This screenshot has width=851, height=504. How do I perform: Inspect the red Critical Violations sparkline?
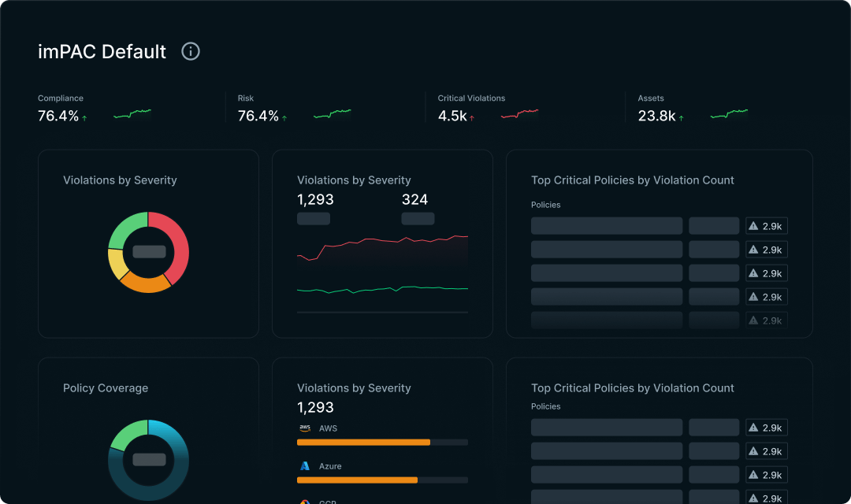coord(519,114)
